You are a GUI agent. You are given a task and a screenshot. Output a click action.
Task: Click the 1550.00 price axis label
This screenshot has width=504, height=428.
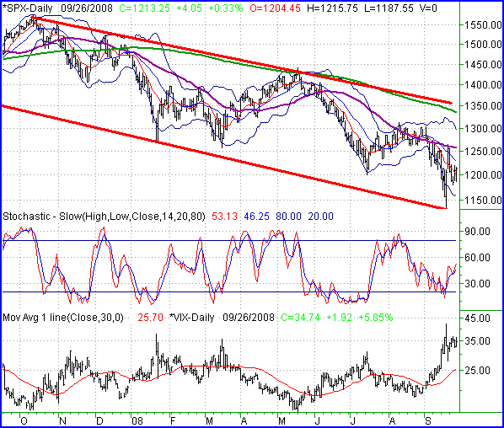483,24
